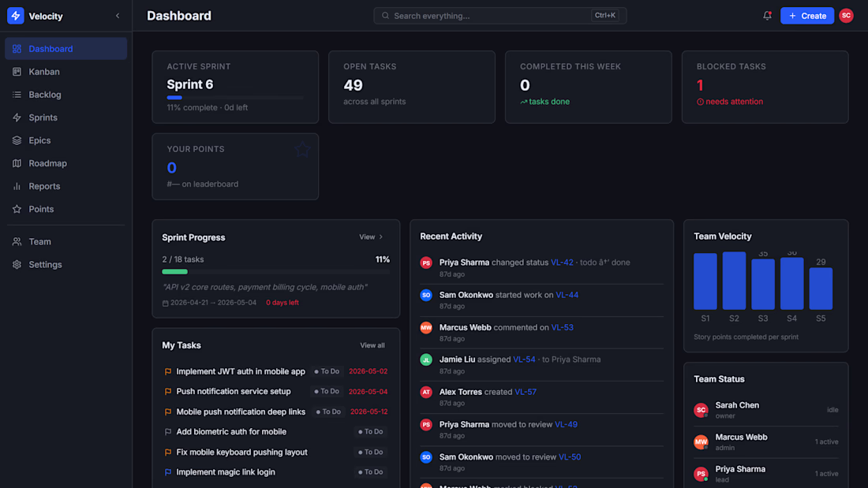Click the Epics layers icon

tap(17, 140)
